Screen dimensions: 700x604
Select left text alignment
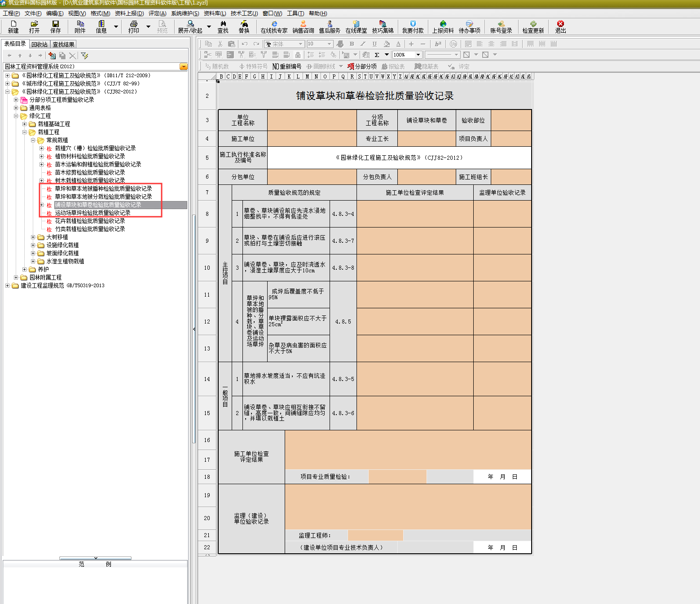pyautogui.click(x=480, y=44)
